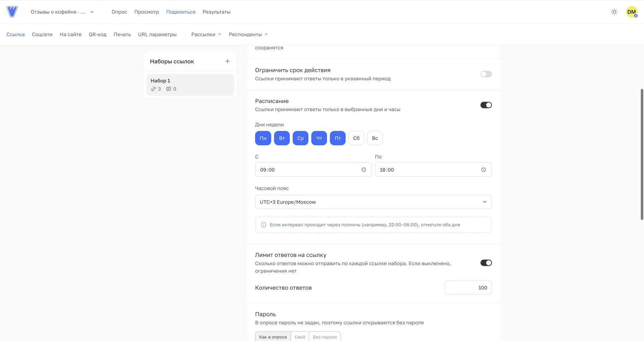The height and width of the screenshot is (341, 644).
Task: Click external arrow next to Респонденты
Action: (x=266, y=34)
